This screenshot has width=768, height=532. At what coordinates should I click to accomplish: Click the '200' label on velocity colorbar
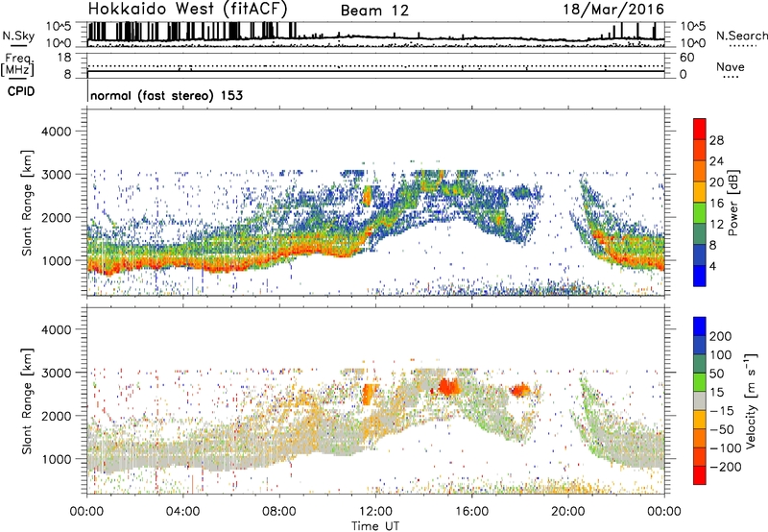(721, 336)
